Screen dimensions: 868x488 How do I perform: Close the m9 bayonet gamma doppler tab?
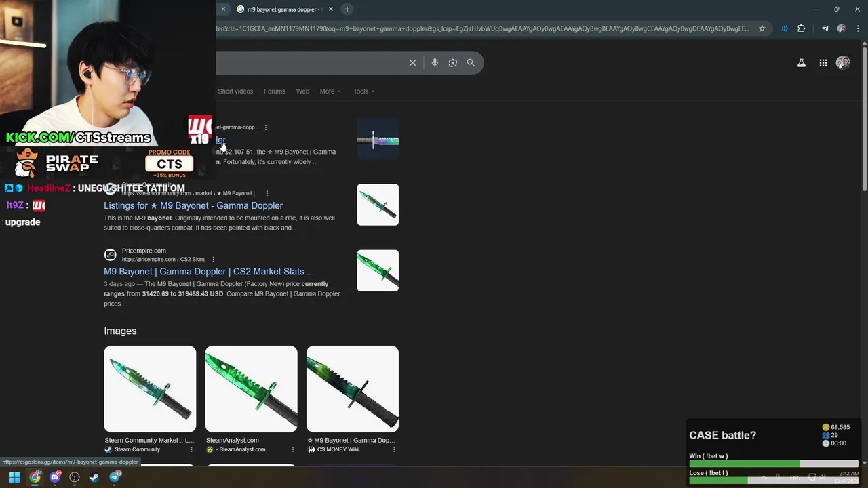(331, 9)
